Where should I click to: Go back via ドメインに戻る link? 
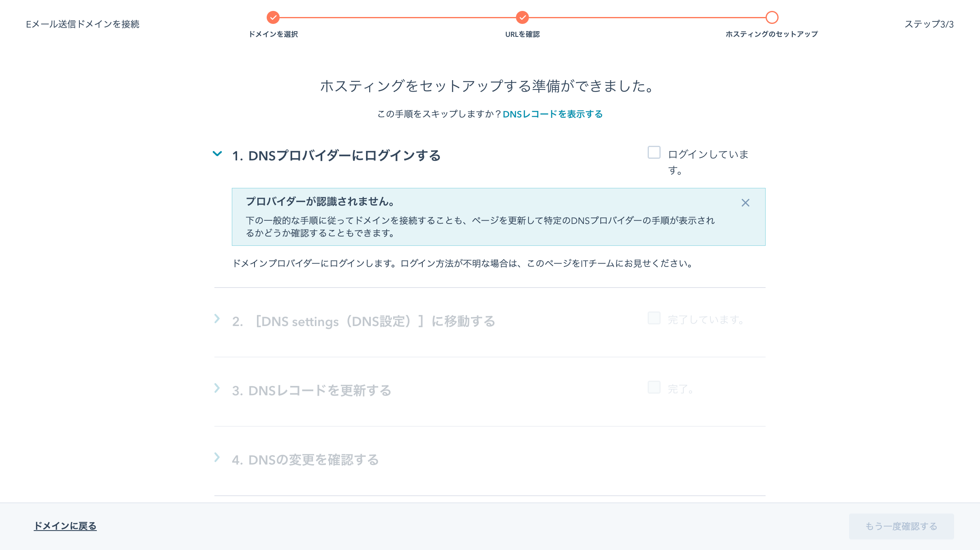point(65,526)
